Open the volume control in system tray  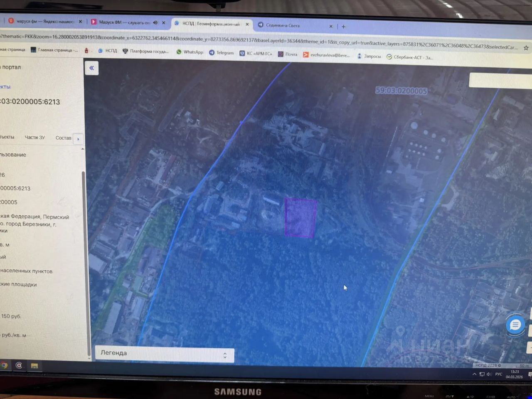(489, 374)
